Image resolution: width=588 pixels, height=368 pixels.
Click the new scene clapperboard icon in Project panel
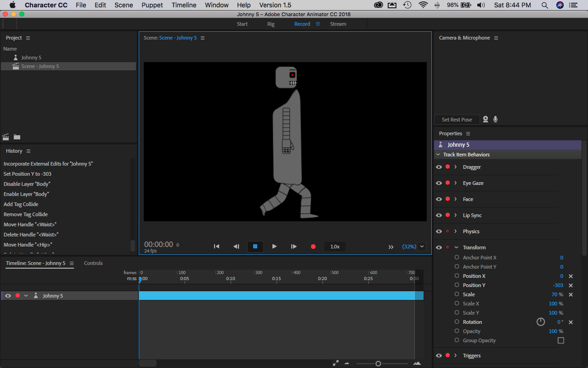tap(6, 137)
